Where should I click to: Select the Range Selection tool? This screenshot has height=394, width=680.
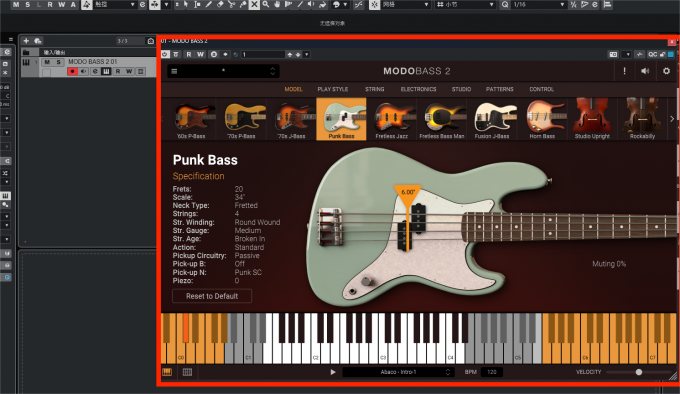pos(197,4)
